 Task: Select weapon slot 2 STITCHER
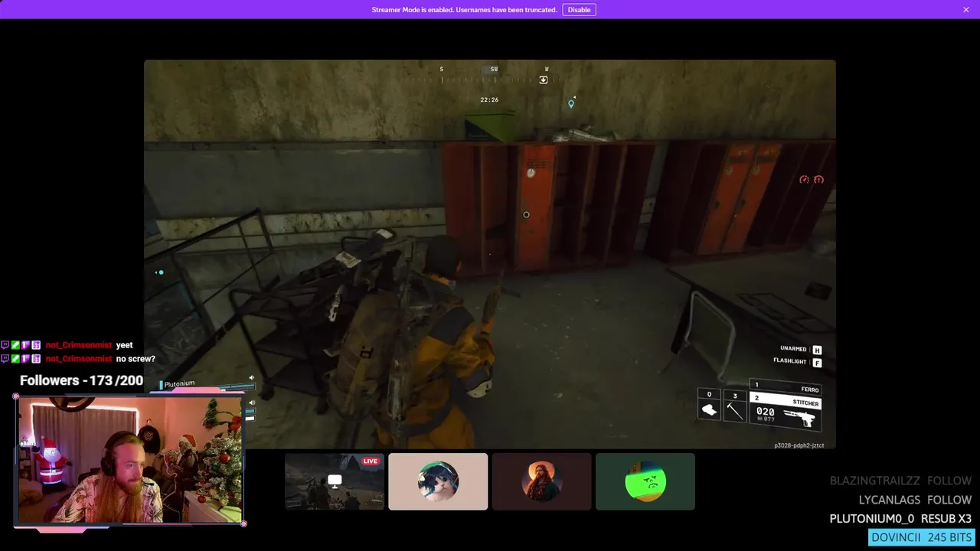point(786,400)
